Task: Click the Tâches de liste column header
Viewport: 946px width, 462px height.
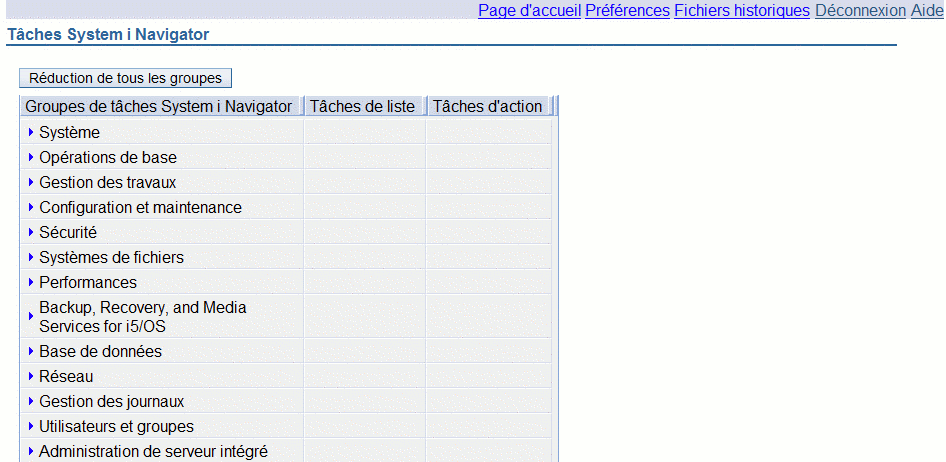Action: (x=365, y=106)
